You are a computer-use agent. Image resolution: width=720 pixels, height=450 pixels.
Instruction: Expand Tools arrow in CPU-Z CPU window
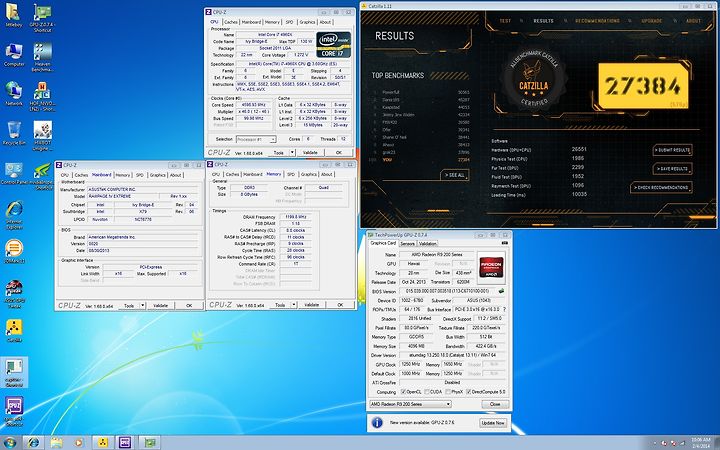coord(292,152)
